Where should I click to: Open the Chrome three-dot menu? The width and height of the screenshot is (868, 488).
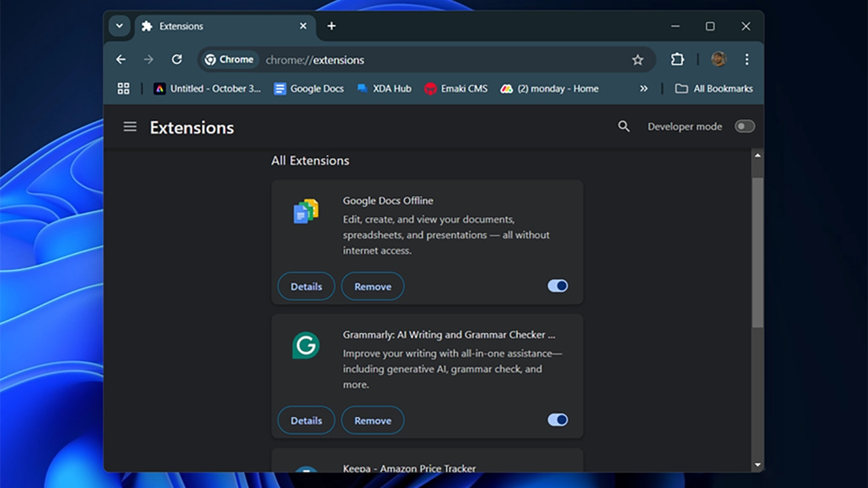pos(747,60)
